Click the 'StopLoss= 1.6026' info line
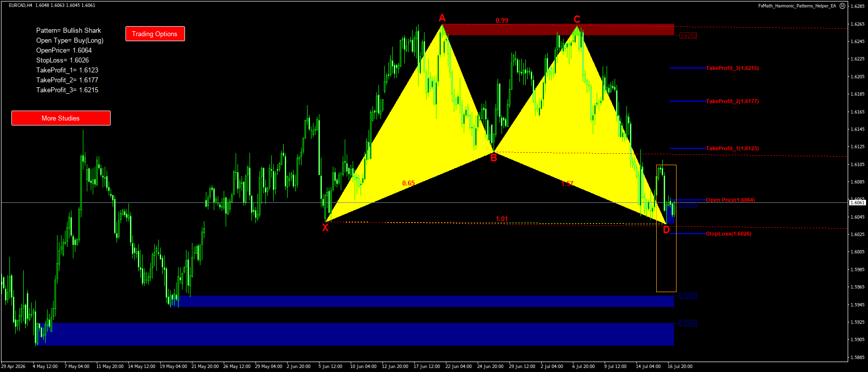This screenshot has width=868, height=372. point(62,60)
